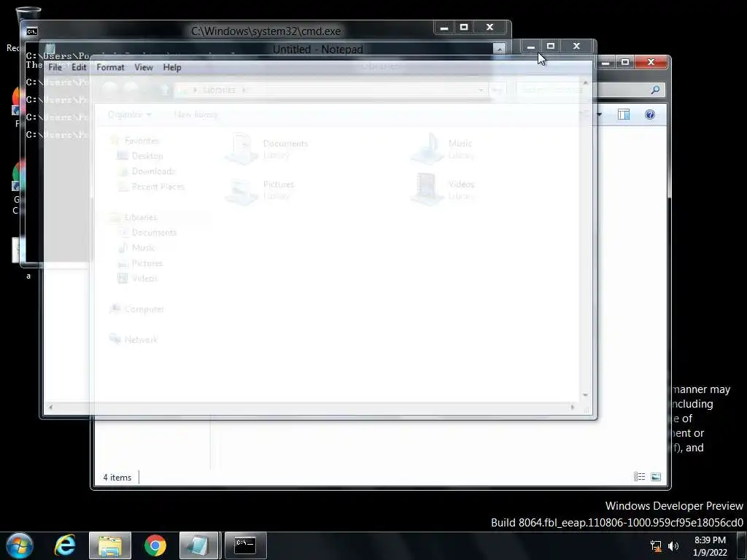Launch Internet Explorer from the taskbar
Viewport: 747px width, 560px height.
(65, 545)
